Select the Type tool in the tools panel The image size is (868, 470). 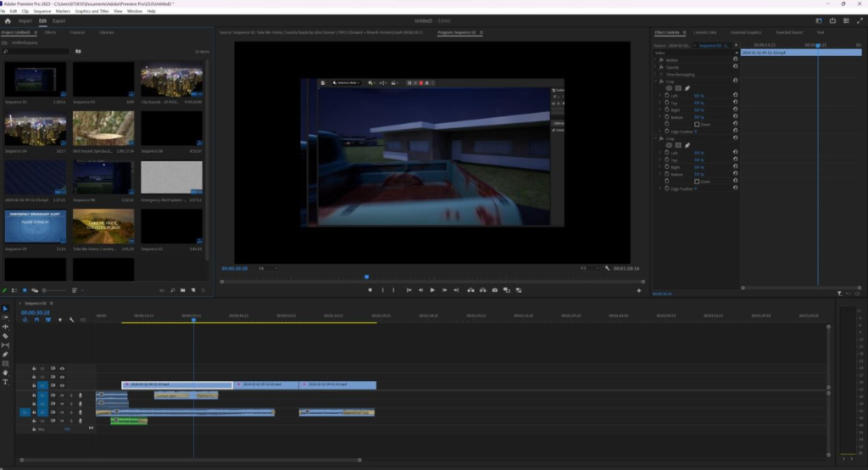(x=5, y=382)
